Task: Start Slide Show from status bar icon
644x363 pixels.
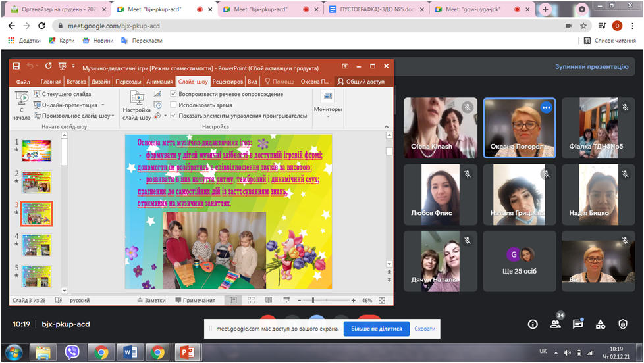Action: (286, 301)
